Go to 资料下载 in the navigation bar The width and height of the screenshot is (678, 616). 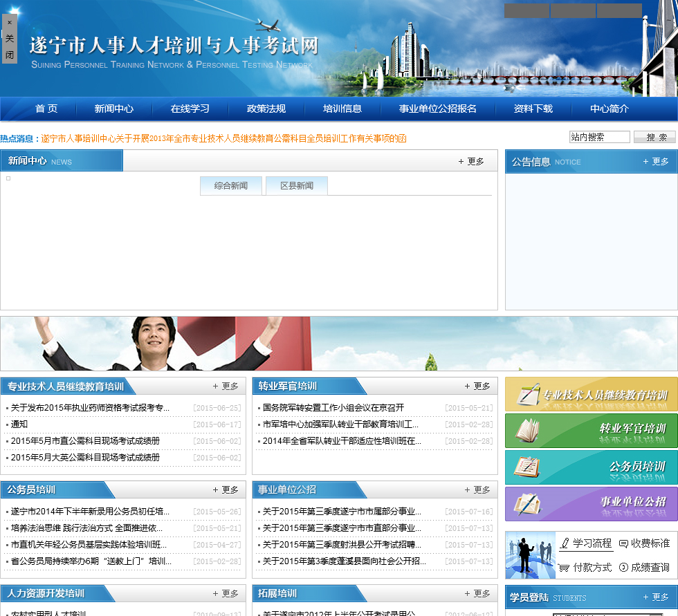[x=533, y=109]
